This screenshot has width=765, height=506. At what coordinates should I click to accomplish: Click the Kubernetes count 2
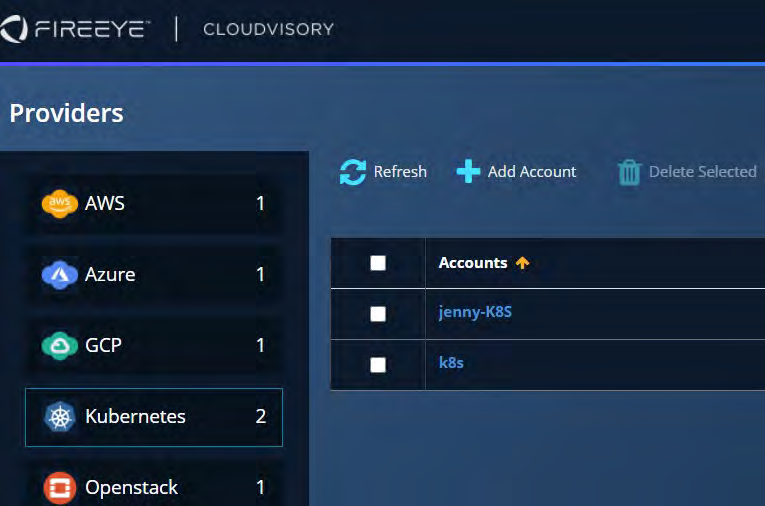click(261, 417)
